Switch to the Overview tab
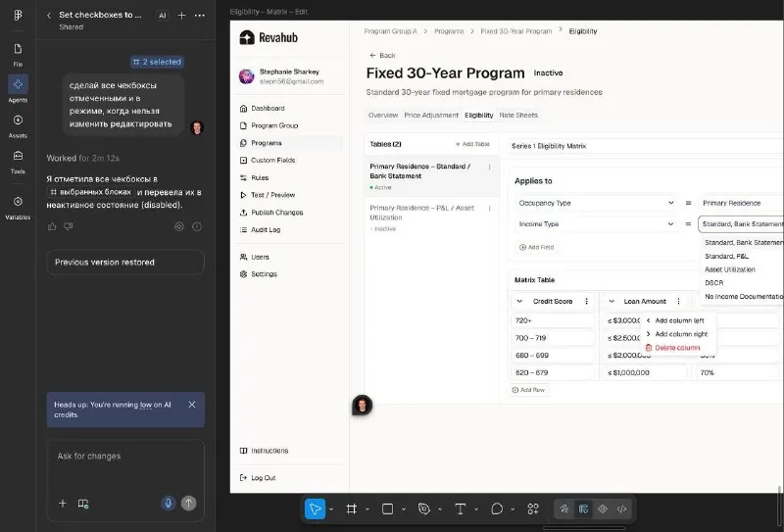 383,115
